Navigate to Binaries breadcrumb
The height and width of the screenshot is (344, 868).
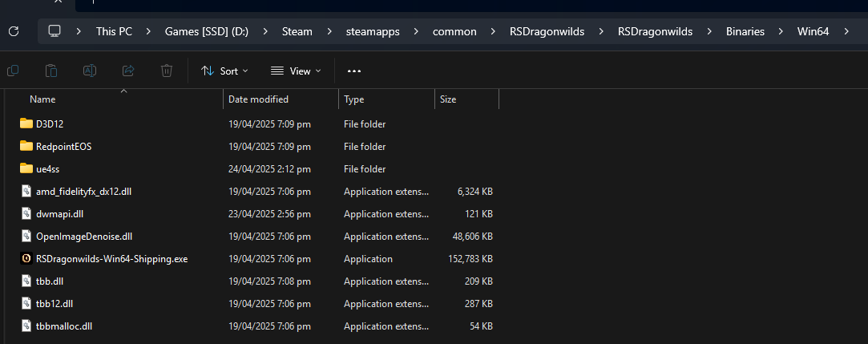(745, 31)
